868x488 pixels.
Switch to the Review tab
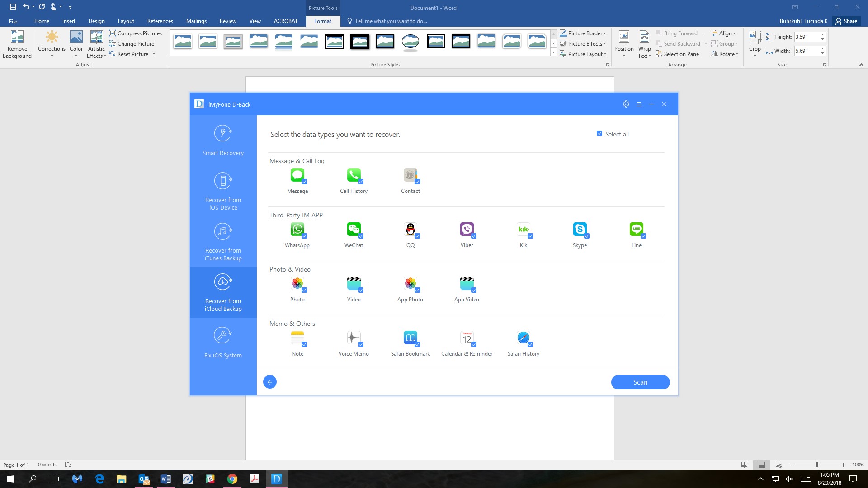(228, 21)
